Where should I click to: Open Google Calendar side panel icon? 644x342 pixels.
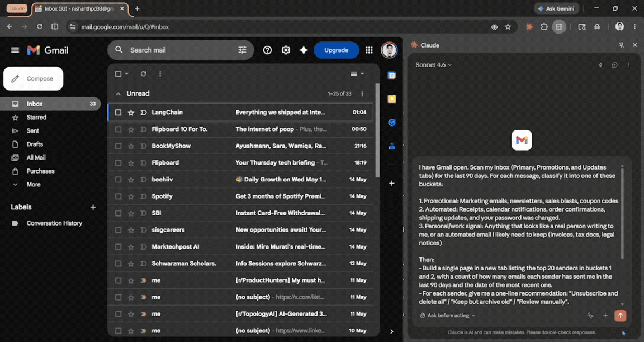[x=392, y=75]
